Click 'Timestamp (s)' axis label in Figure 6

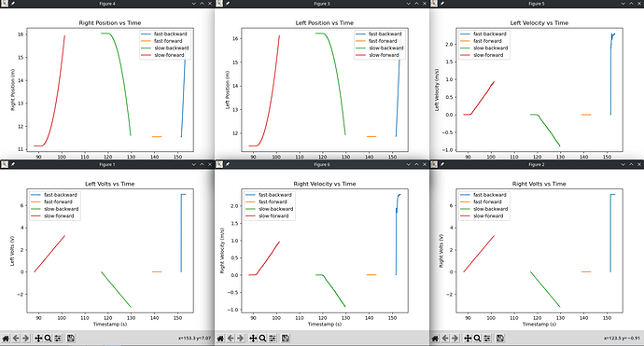pyautogui.click(x=325, y=325)
